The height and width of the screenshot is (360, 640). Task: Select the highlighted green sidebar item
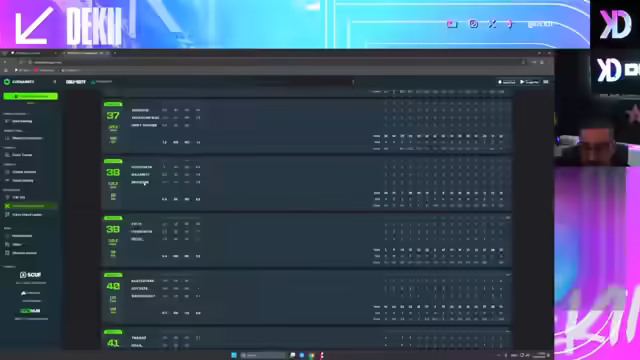(31, 206)
